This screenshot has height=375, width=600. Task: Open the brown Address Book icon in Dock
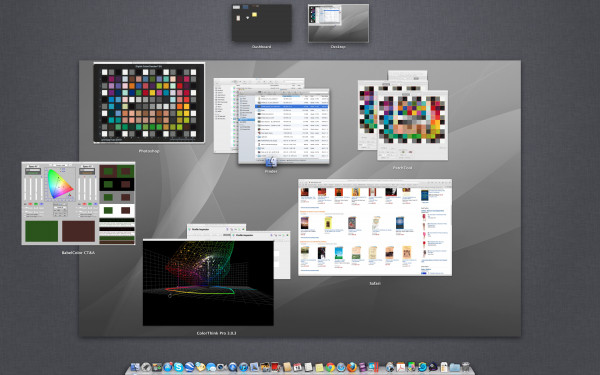coord(287,367)
